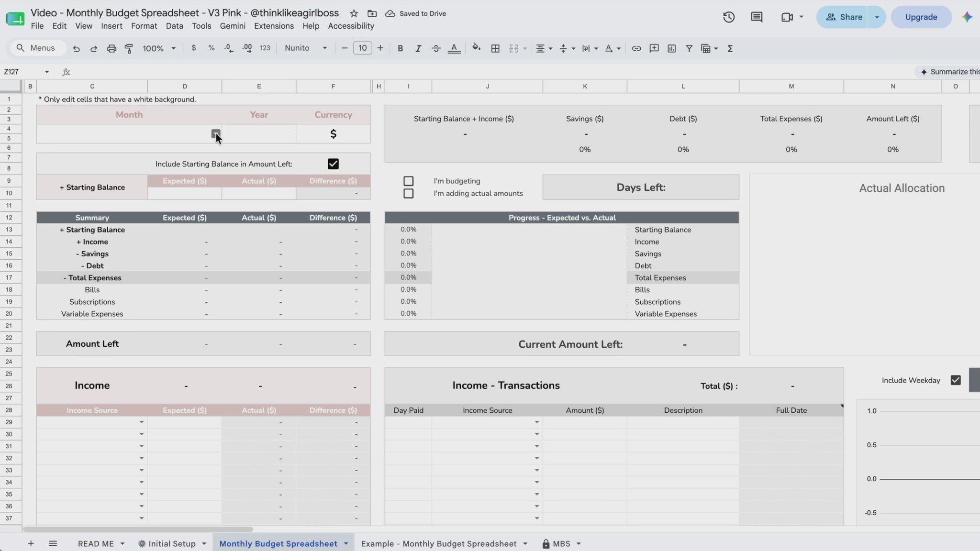Click the Name box showing Z127

click(22, 72)
